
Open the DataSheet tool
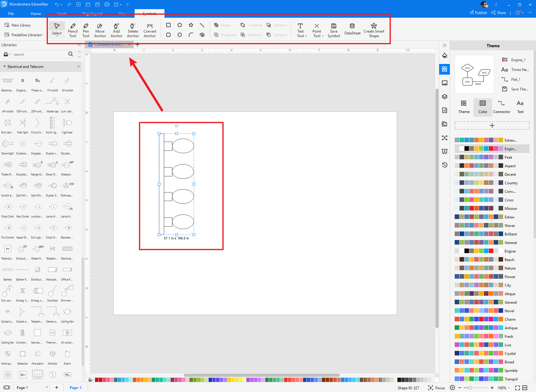click(x=352, y=29)
